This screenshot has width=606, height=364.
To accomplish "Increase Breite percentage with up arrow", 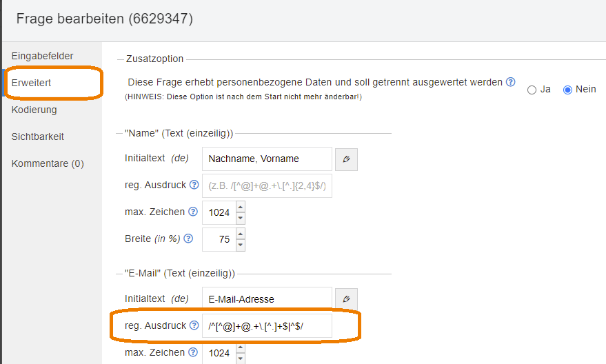I will click(x=240, y=234).
